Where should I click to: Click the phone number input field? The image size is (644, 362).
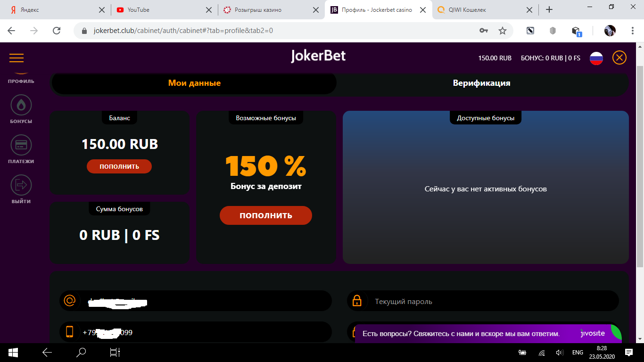point(196,332)
